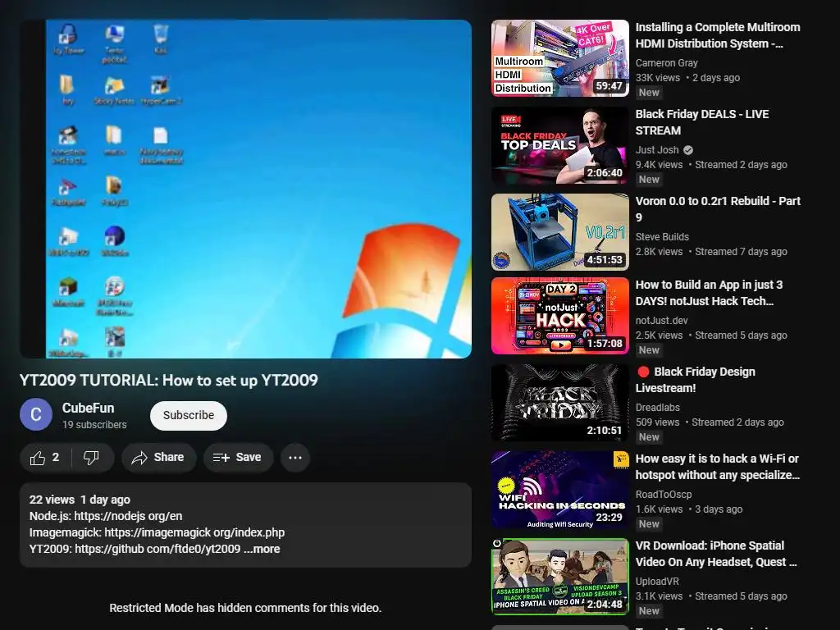This screenshot has height=630, width=840.
Task: Visit the RoadToOscp channel
Action: (x=663, y=495)
